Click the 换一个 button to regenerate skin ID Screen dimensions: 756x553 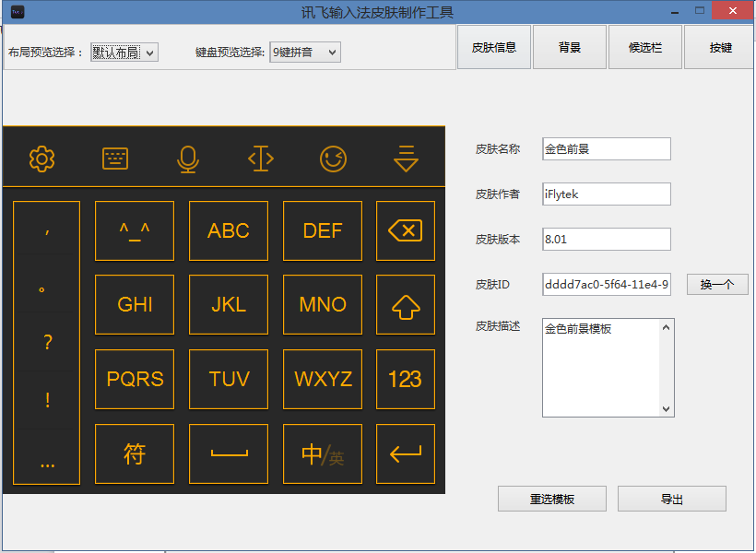click(x=717, y=285)
